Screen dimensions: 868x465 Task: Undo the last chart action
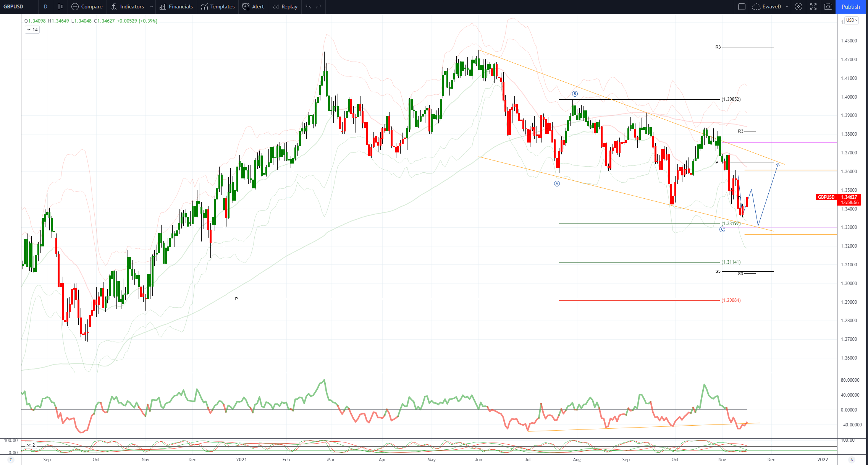[x=308, y=6]
